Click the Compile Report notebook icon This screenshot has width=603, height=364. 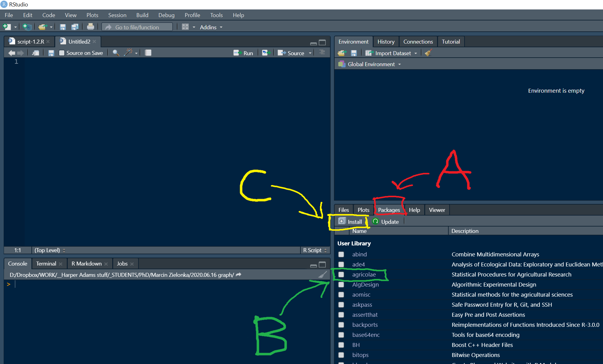coord(148,53)
